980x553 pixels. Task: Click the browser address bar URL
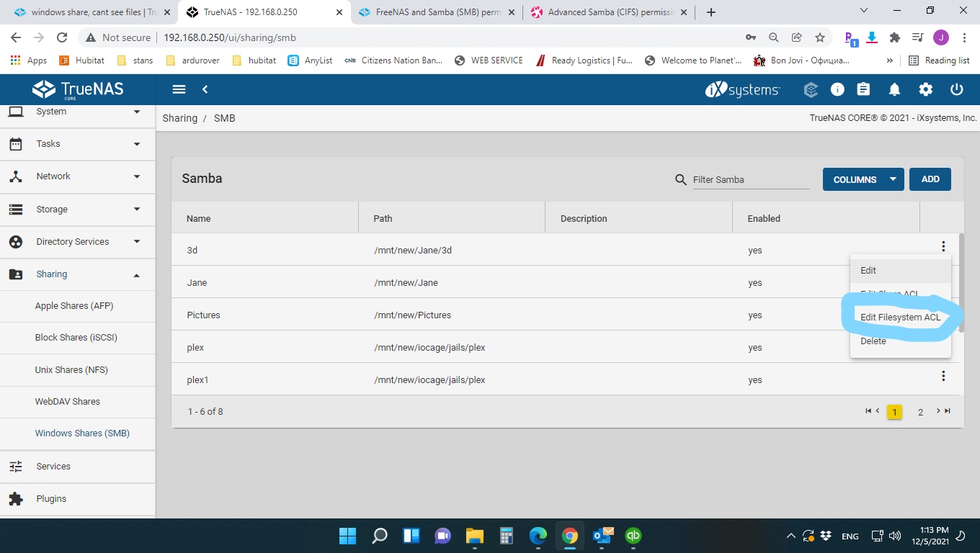tap(230, 37)
